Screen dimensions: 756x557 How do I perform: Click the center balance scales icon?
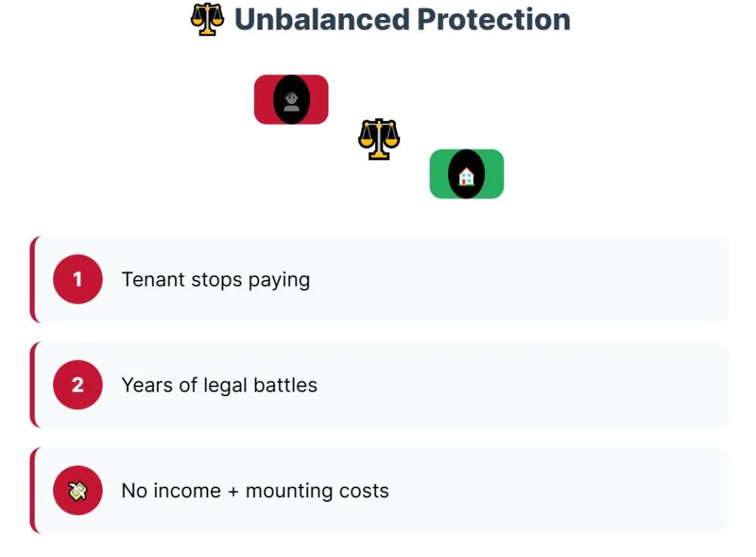[379, 139]
